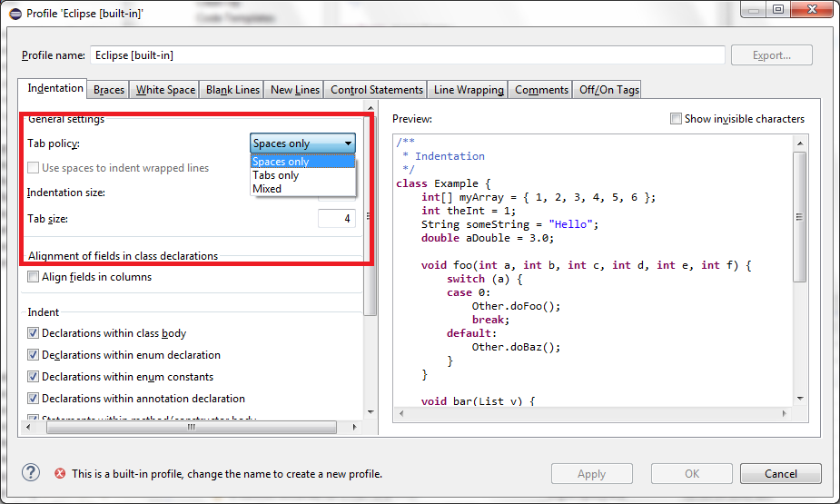This screenshot has width=840, height=504.
Task: Click the preview pane's scroll right arrow
Action: [x=785, y=413]
